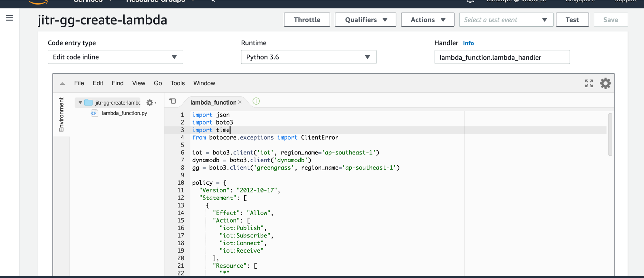
Task: Open the Find menu
Action: coord(117,83)
